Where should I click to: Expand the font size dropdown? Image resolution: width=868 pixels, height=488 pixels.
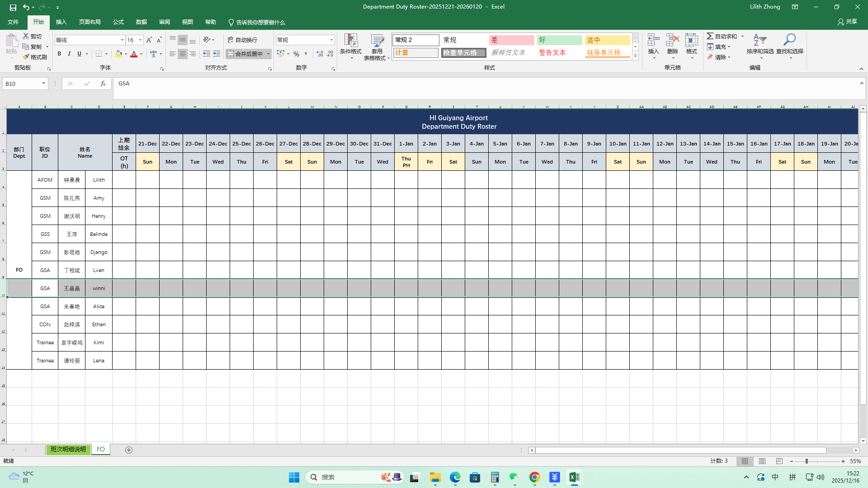140,40
